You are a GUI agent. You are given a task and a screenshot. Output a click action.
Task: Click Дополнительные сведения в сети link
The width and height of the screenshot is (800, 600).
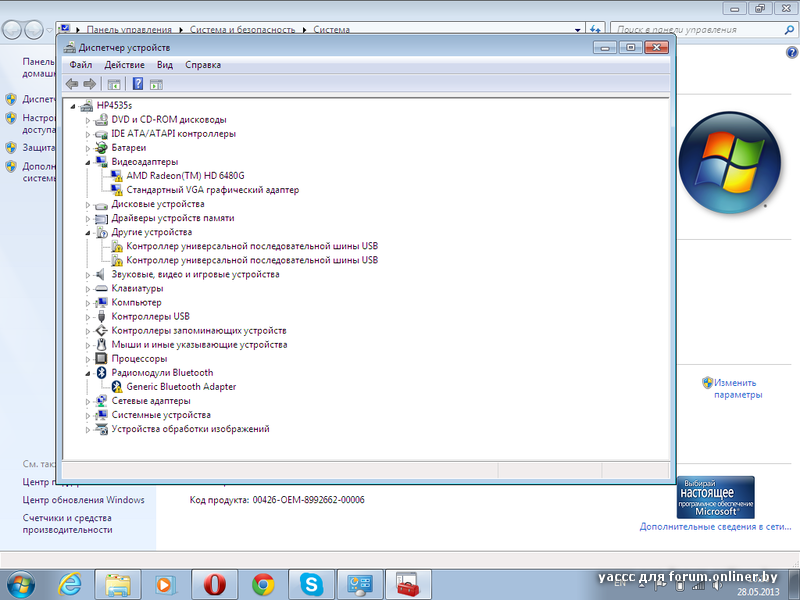[x=715, y=527]
